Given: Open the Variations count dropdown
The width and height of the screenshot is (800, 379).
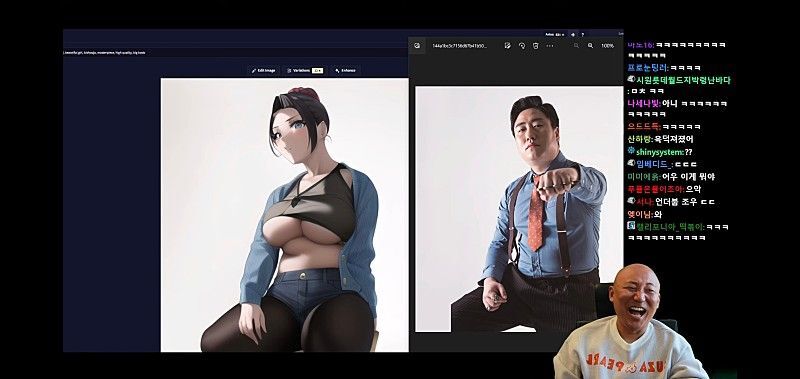Looking at the screenshot, I should point(317,70).
